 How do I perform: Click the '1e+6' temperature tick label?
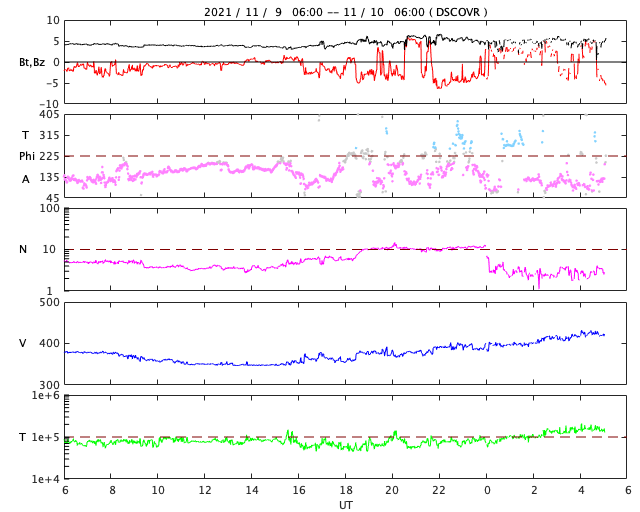45,395
